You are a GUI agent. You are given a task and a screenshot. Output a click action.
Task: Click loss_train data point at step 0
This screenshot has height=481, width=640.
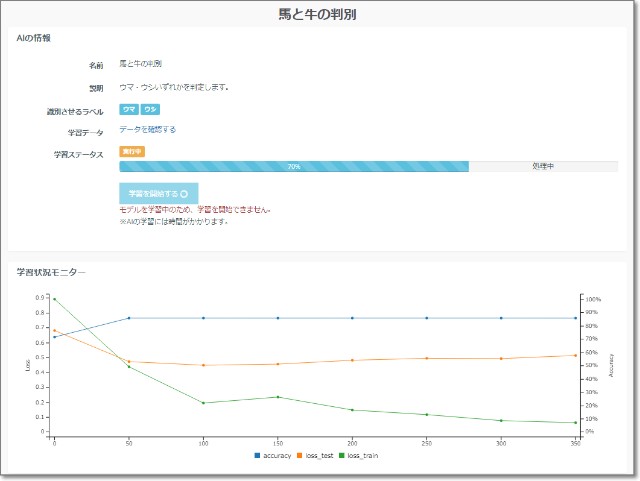coord(54,299)
